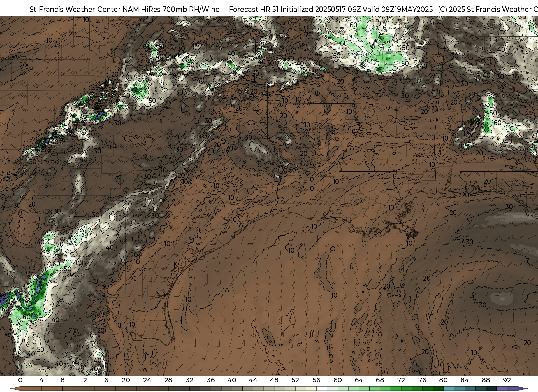Viewport: 538px width, 392px height.
Task: Click the colorbar tick label '64'
Action: point(359,380)
